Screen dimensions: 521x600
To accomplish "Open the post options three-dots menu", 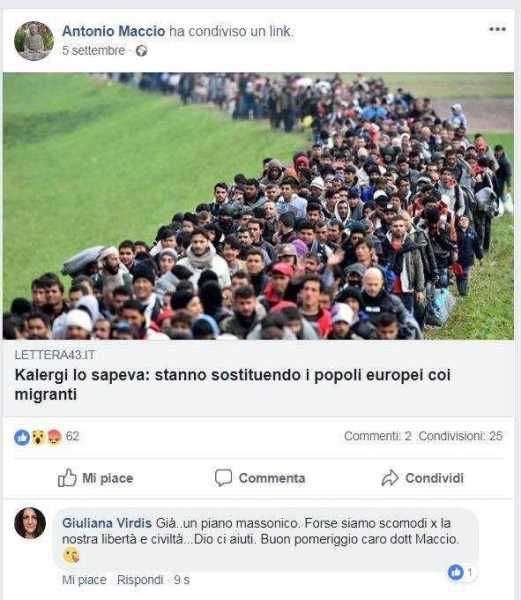I will coord(497,29).
